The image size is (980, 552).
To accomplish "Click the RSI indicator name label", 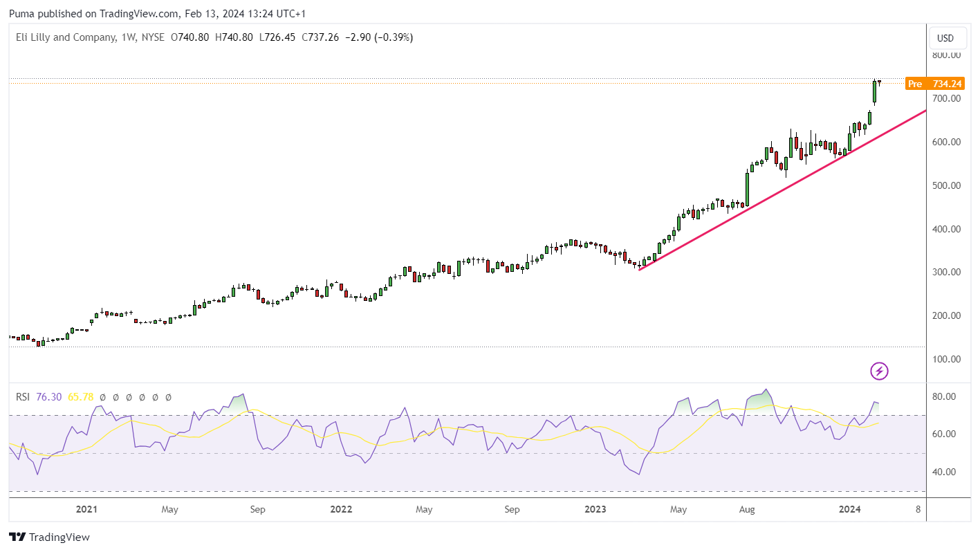I will point(24,397).
